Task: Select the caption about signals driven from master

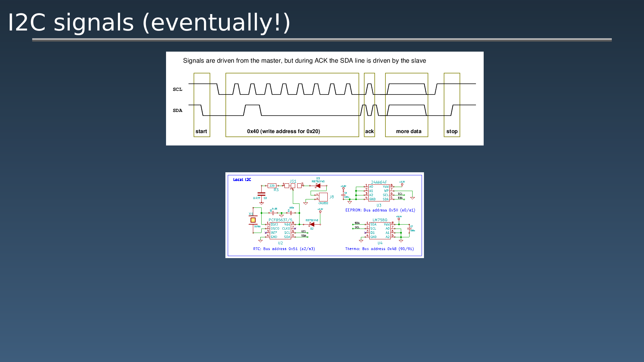Action: pos(305,61)
